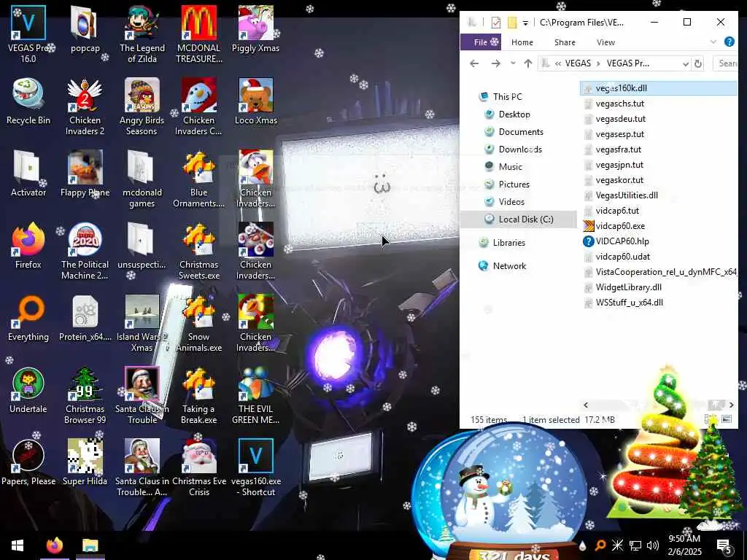Select the Blue Ornaments icon

coord(198,179)
